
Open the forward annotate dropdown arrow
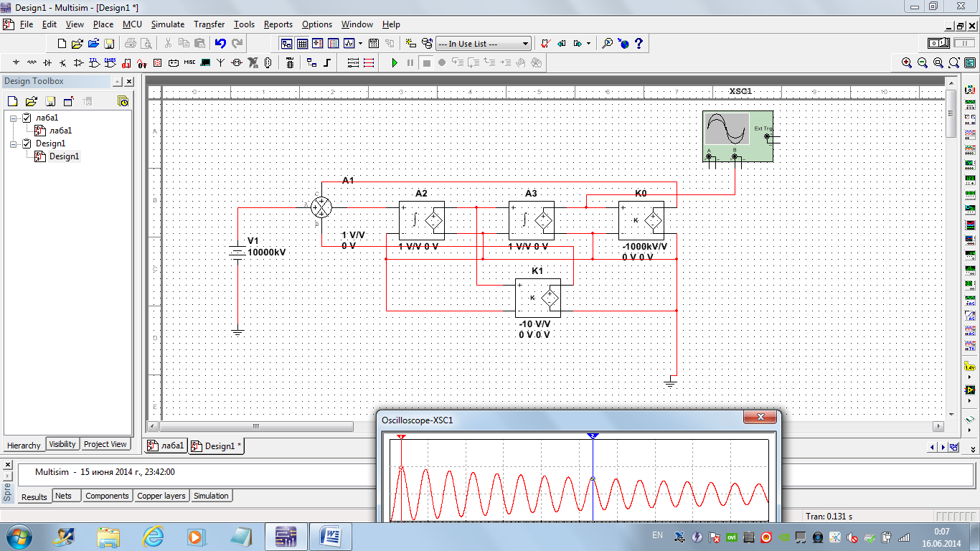[x=588, y=44]
